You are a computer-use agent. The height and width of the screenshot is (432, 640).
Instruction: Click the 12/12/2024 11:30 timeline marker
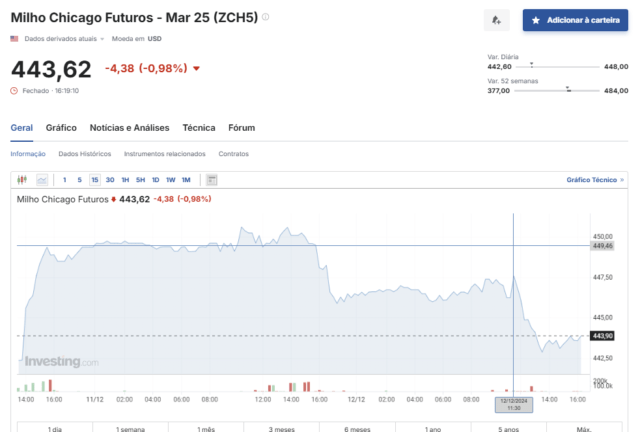pos(514,405)
